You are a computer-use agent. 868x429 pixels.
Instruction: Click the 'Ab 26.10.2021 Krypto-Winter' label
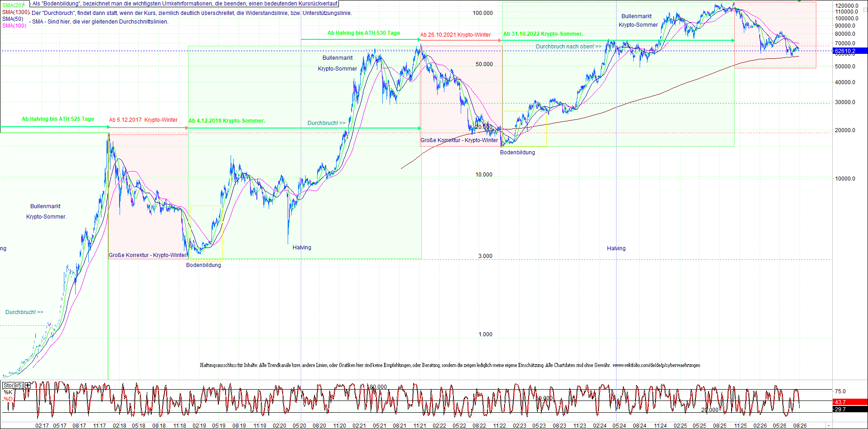[x=455, y=35]
